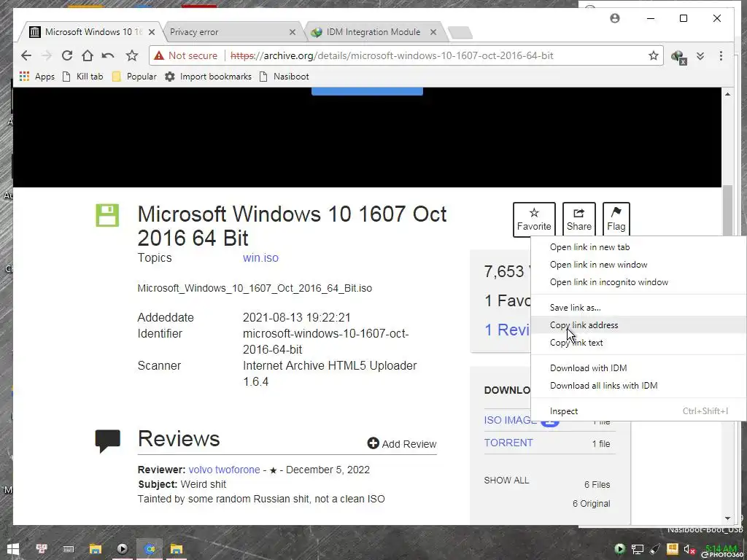This screenshot has height=560, width=747.
Task: Open the Popular bookmarks folder
Action: tap(134, 76)
